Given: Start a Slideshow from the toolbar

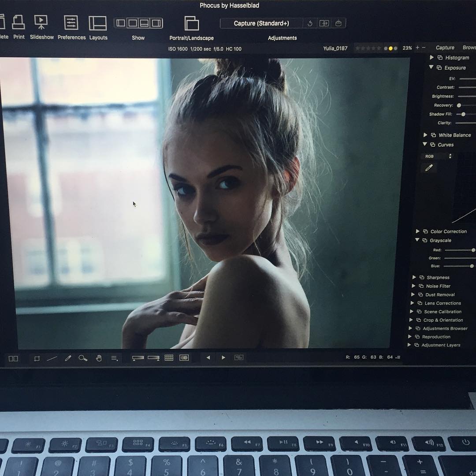Looking at the screenshot, I should 41,22.
